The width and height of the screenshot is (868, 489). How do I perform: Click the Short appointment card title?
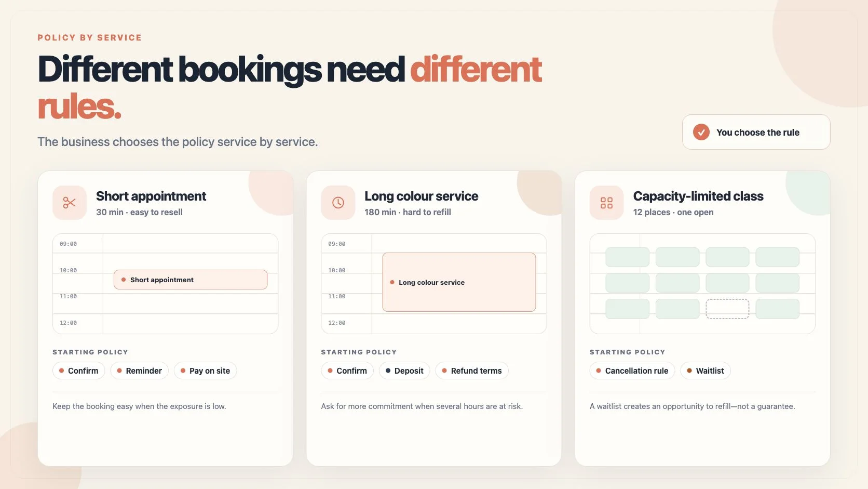click(151, 196)
